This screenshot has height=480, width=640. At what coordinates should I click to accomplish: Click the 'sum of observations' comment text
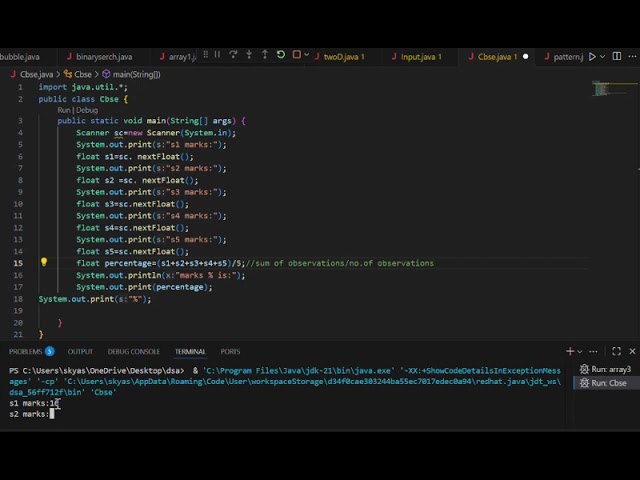click(x=300, y=263)
